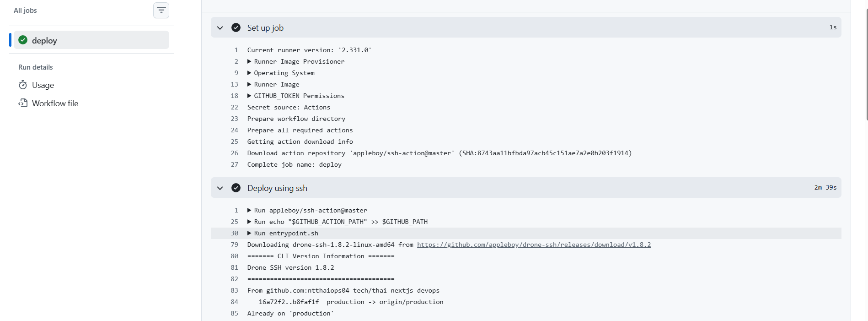The width and height of the screenshot is (868, 321).
Task: Collapse the Set up job step
Action: [220, 27]
